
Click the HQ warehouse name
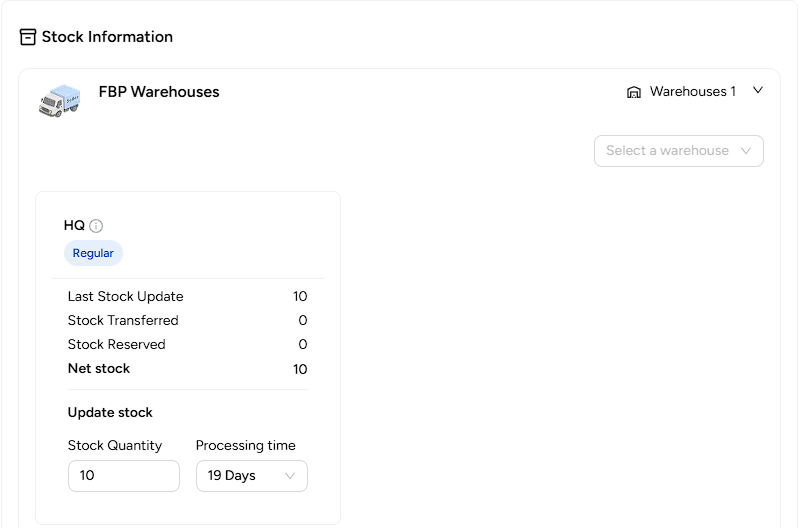(74, 225)
